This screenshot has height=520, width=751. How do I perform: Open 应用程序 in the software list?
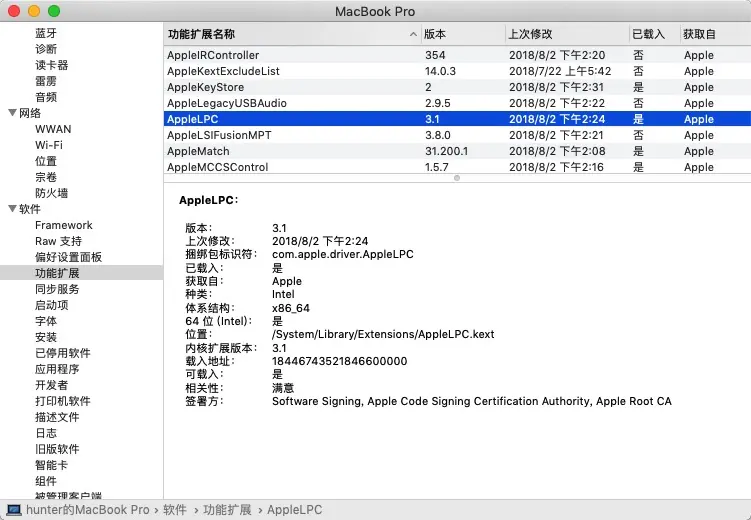[57, 369]
